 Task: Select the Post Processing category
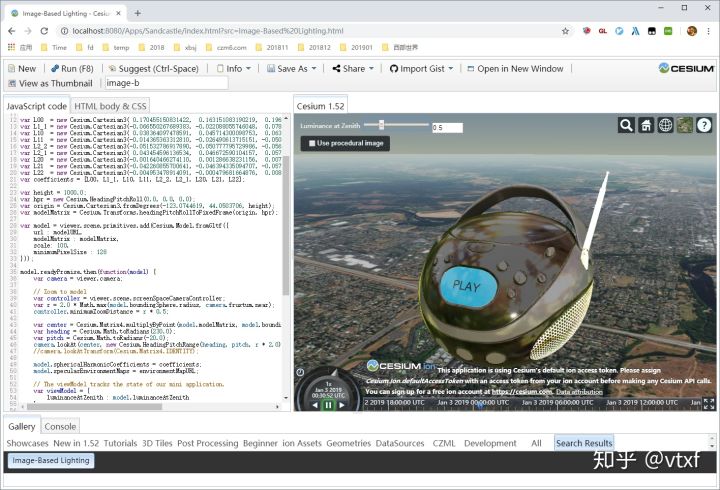tap(208, 443)
